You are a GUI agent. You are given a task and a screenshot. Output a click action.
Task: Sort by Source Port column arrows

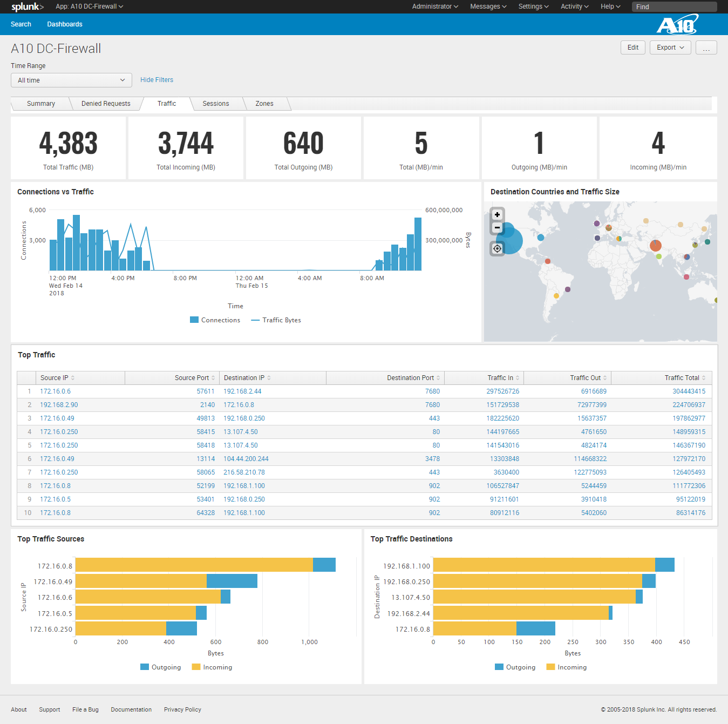click(213, 378)
